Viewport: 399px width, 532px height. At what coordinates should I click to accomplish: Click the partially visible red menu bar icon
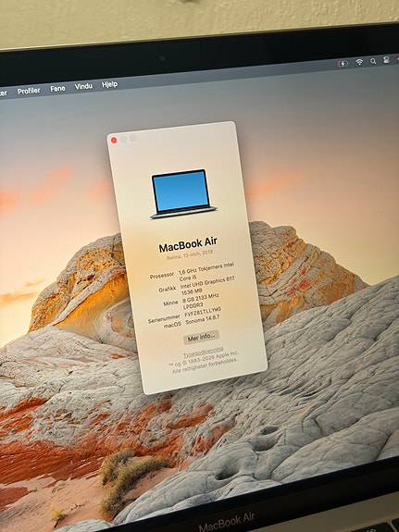coord(397,59)
